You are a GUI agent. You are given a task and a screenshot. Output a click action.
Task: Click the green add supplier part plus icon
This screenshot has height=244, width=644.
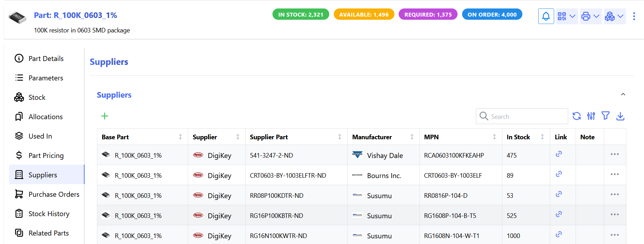click(x=105, y=116)
